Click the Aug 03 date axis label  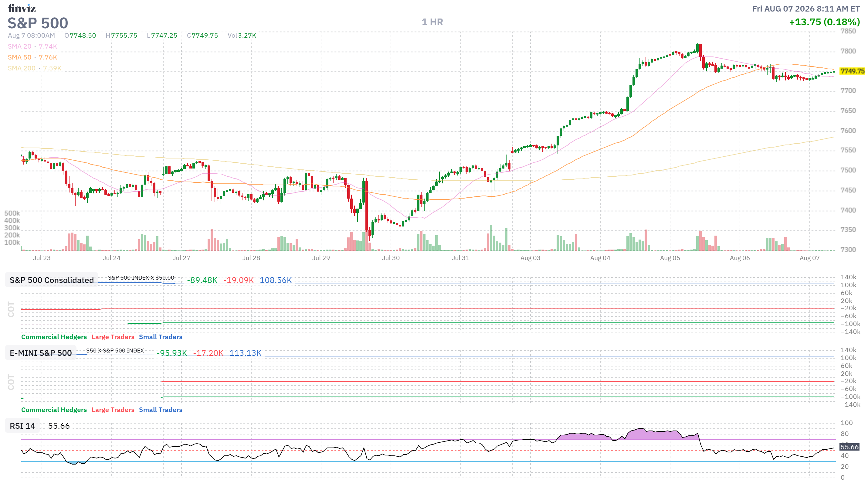[531, 258]
